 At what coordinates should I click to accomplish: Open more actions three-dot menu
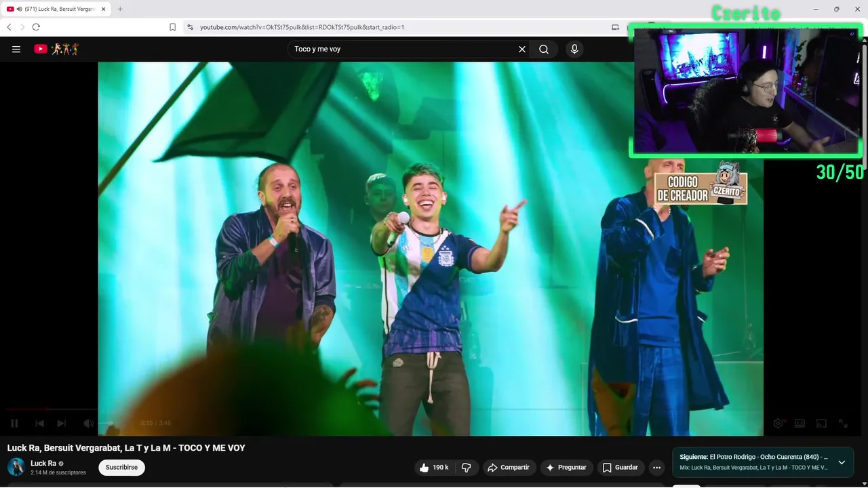click(x=656, y=468)
